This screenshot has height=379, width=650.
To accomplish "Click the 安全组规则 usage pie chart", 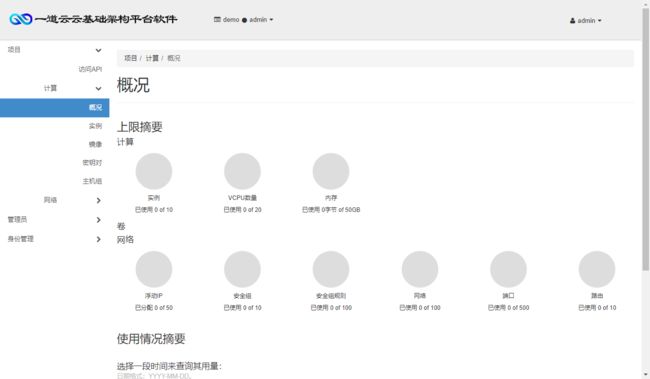I will [331, 269].
